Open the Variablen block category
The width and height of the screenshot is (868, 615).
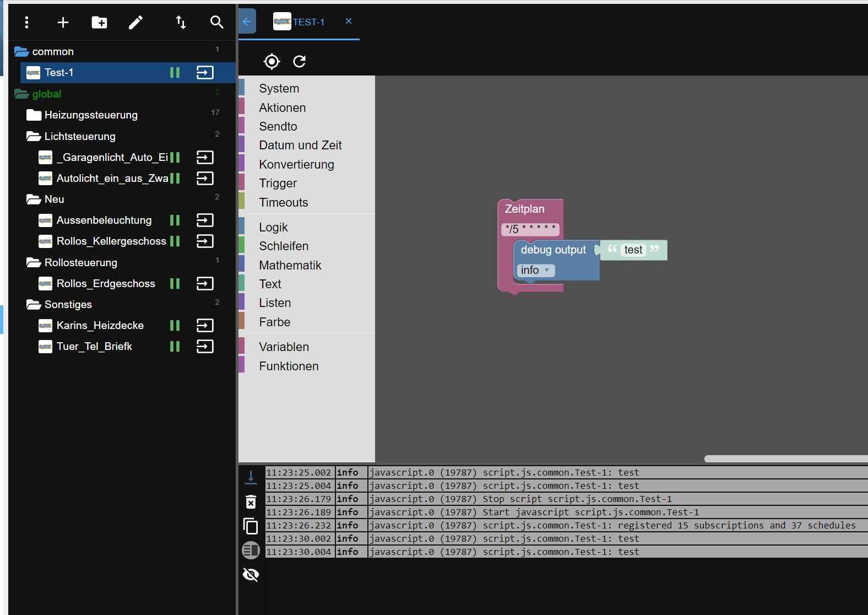[284, 347]
